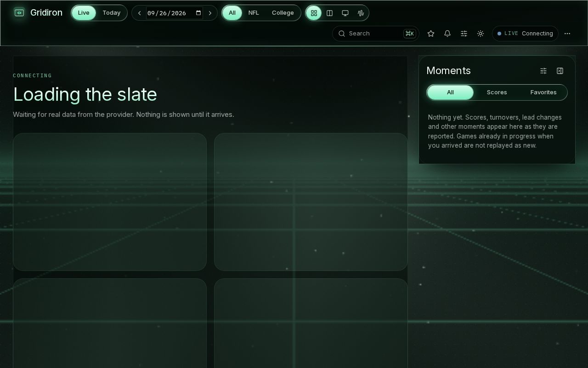Open Moments panel filter settings
This screenshot has width=588, height=368.
tap(543, 71)
